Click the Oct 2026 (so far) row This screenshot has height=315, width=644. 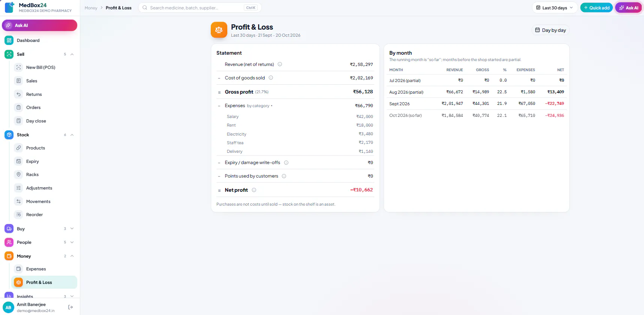click(x=476, y=115)
